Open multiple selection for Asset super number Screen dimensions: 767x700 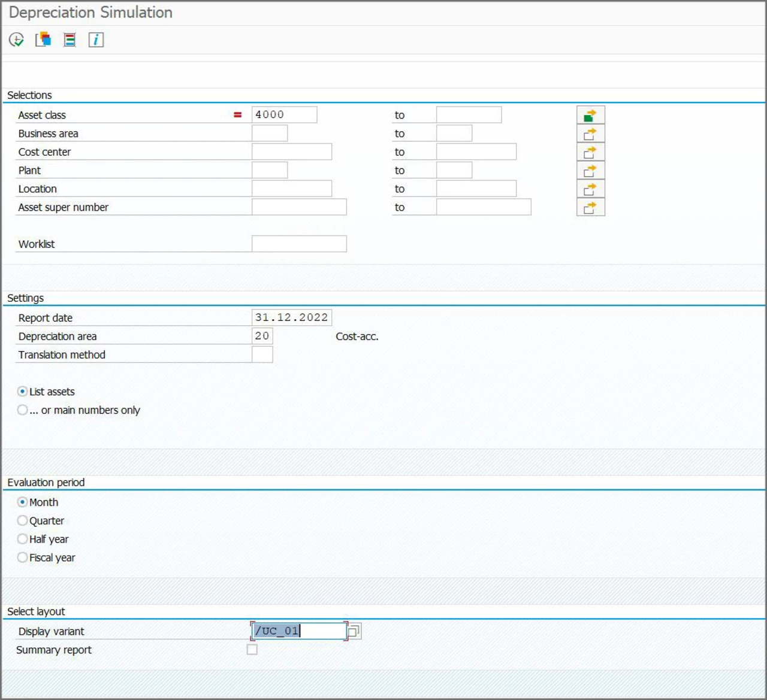[590, 207]
